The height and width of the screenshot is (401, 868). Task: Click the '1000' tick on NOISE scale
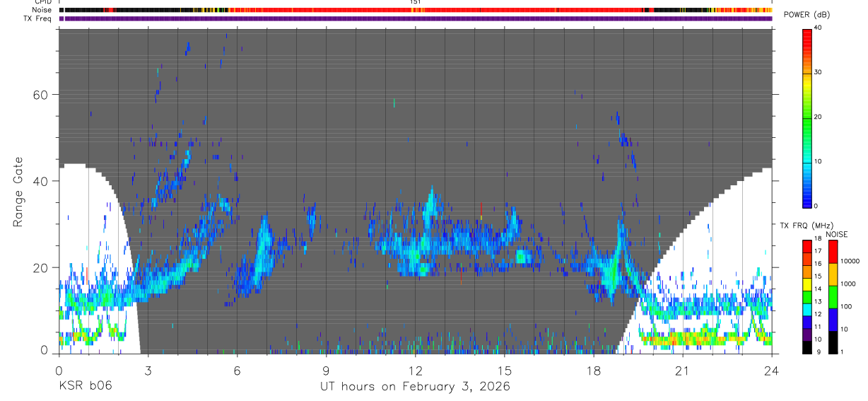pyautogui.click(x=849, y=284)
